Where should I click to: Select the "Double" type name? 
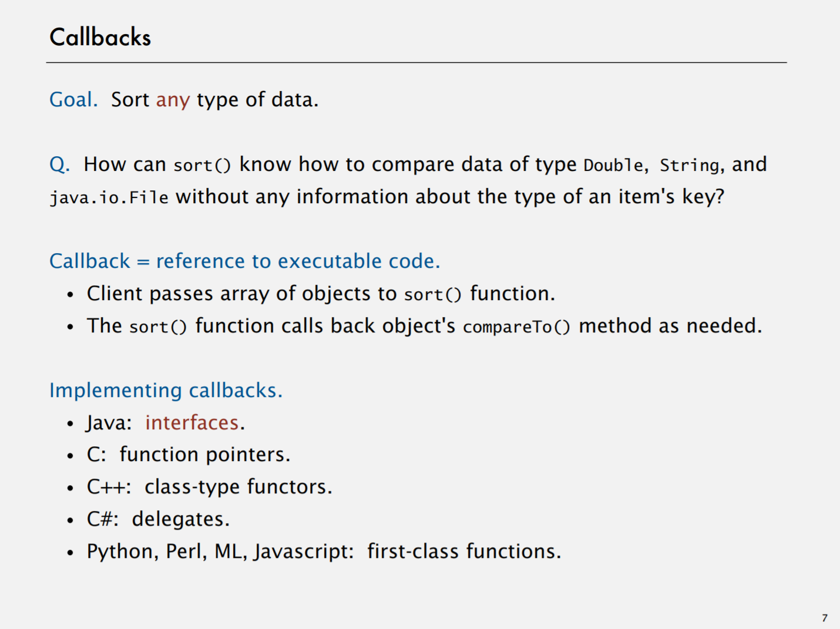point(613,166)
